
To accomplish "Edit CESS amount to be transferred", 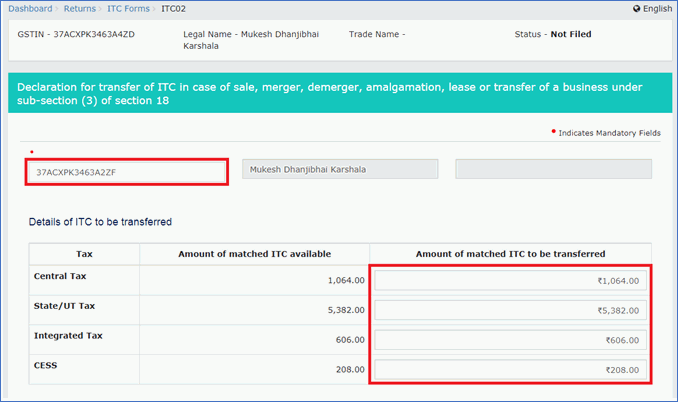I will 511,370.
